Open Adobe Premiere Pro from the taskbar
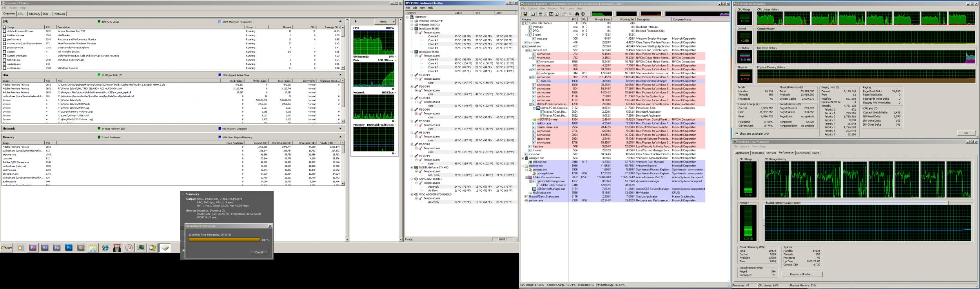Image resolution: width=980 pixels, height=289 pixels. point(33,248)
